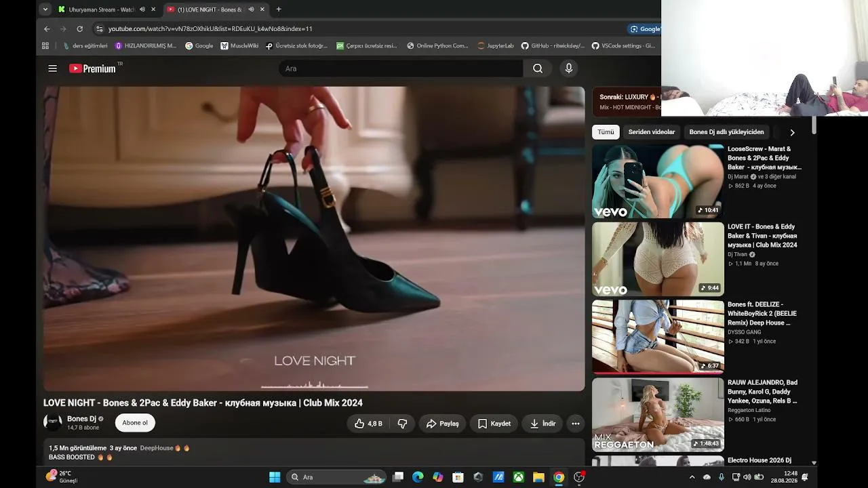The width and height of the screenshot is (868, 488).
Task: Open the apps grid in bookmarks bar
Action: tap(45, 46)
